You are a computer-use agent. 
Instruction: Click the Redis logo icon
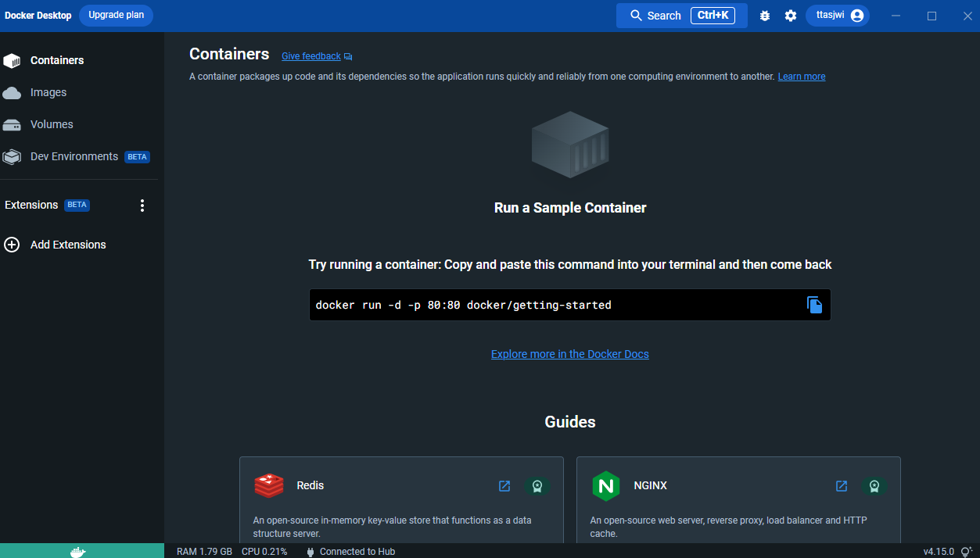tap(269, 486)
